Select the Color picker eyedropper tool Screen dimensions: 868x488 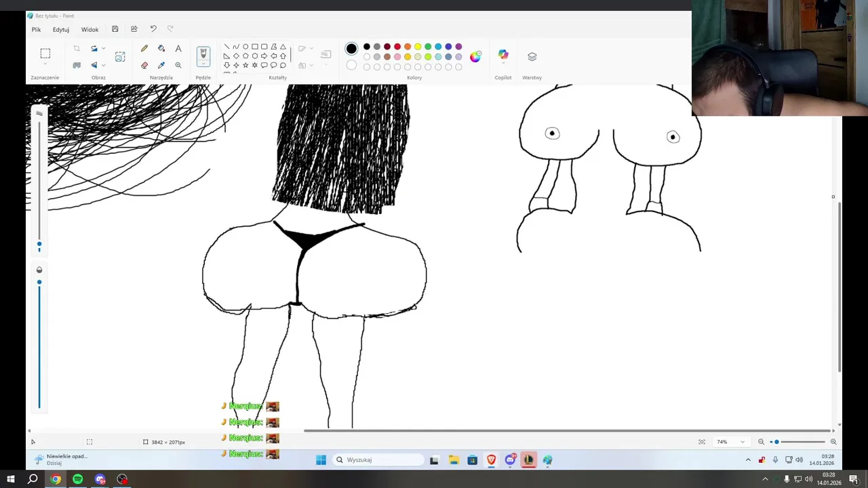tap(161, 65)
